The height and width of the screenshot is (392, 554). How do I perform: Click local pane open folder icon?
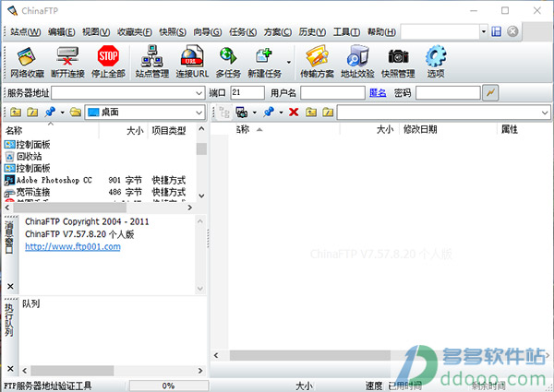76,113
